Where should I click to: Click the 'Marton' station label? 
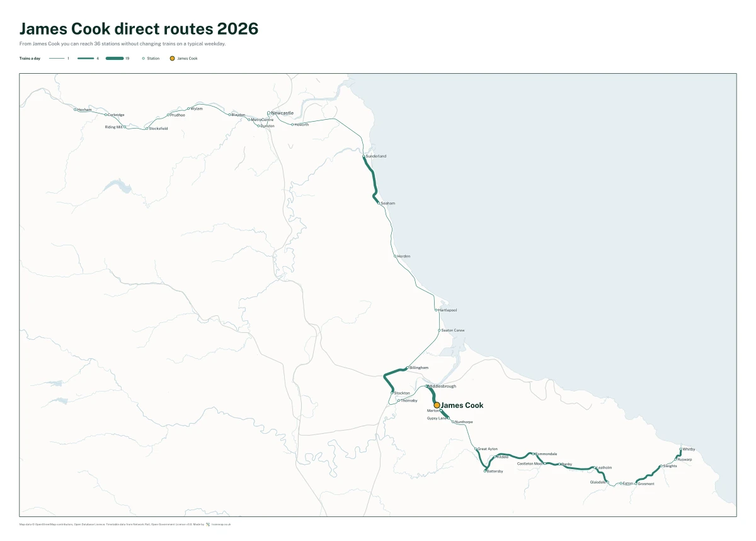(x=433, y=410)
